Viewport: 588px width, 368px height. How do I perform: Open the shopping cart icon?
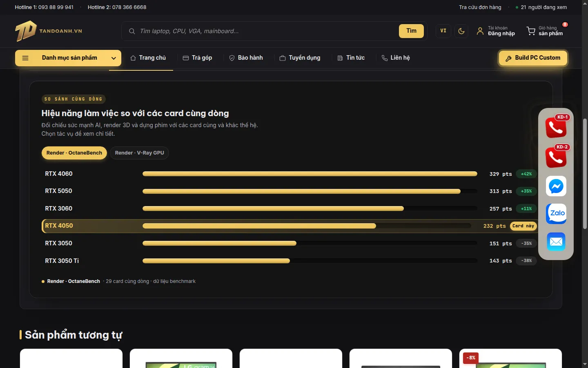click(x=531, y=31)
